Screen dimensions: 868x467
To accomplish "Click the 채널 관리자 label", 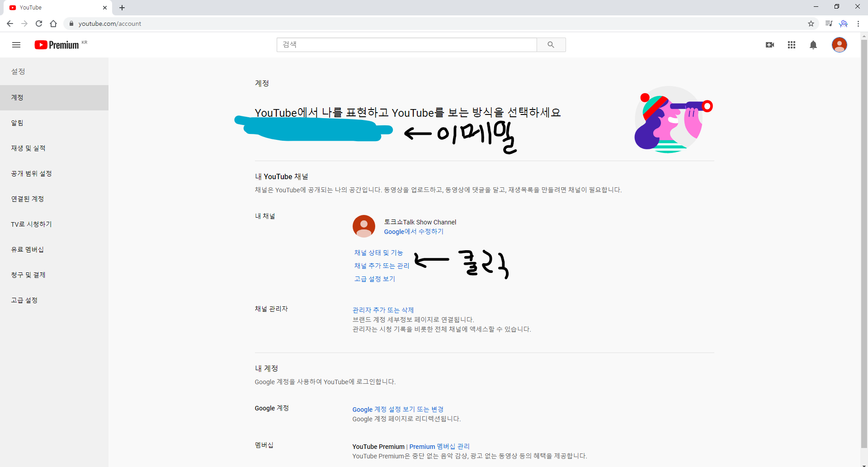I will click(x=271, y=309).
